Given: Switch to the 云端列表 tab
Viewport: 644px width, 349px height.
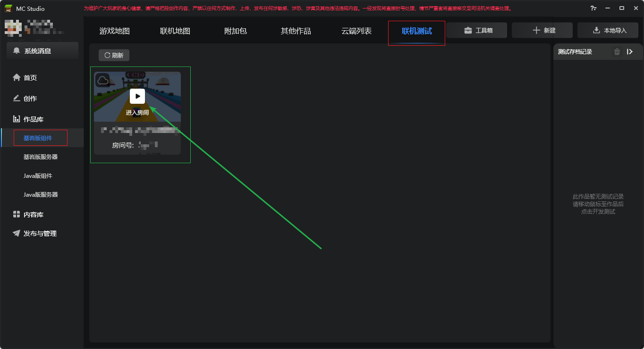Looking at the screenshot, I should [356, 31].
